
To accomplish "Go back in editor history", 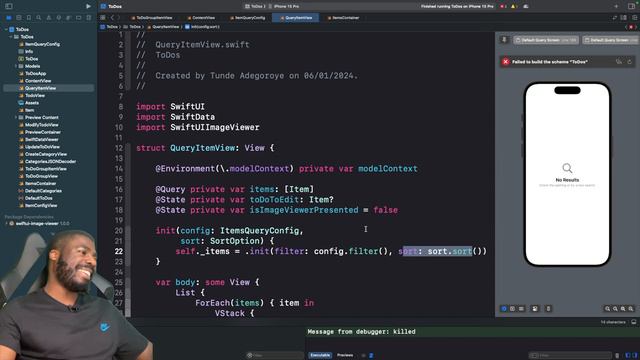I will [x=112, y=18].
